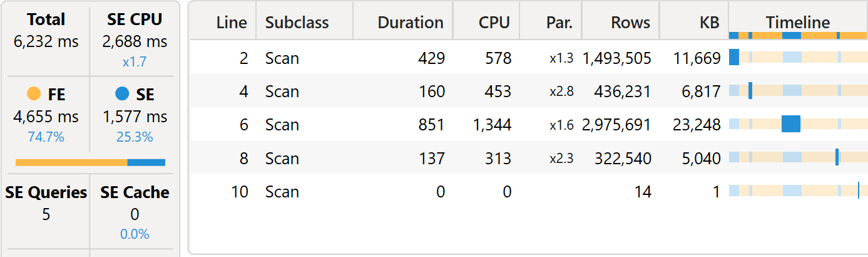Click the orange FE circle icon

(34, 95)
